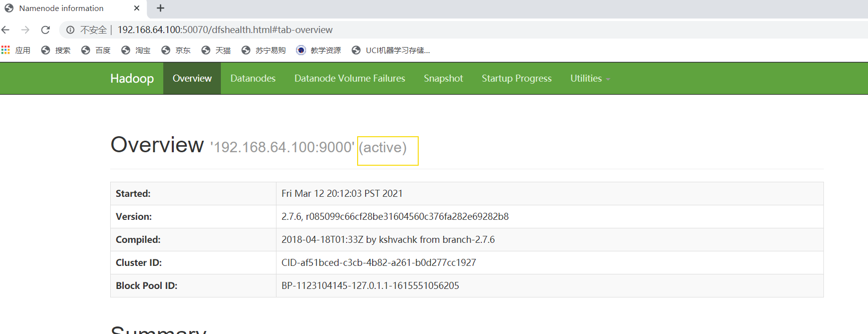The image size is (868, 334).
Task: Open the 百度 bookmark
Action: tap(96, 50)
